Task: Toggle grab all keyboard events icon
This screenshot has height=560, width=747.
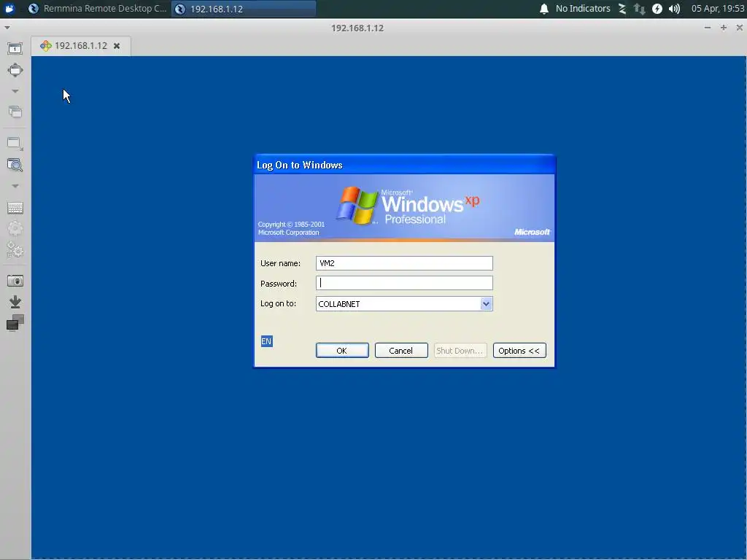Action: [x=15, y=208]
